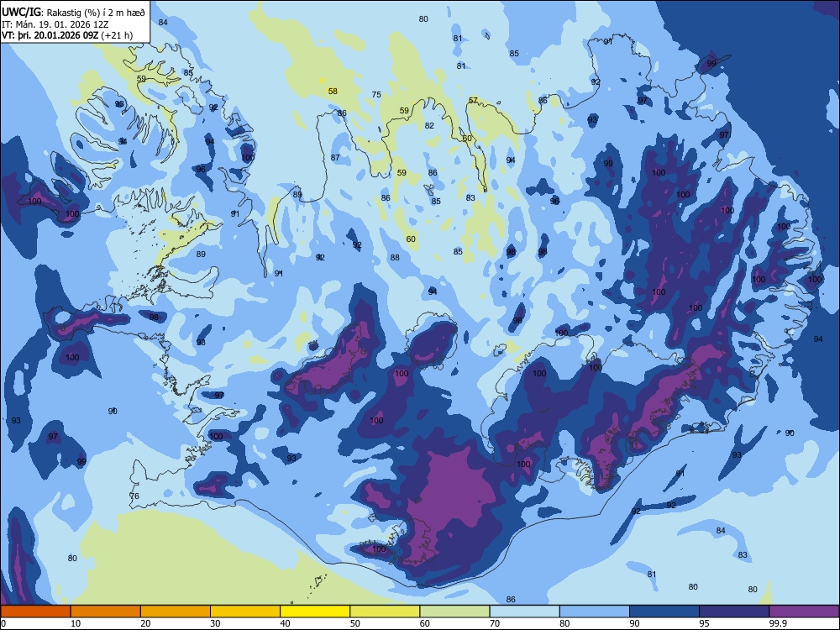Click the '0' label at the legend start

[x=3, y=623]
